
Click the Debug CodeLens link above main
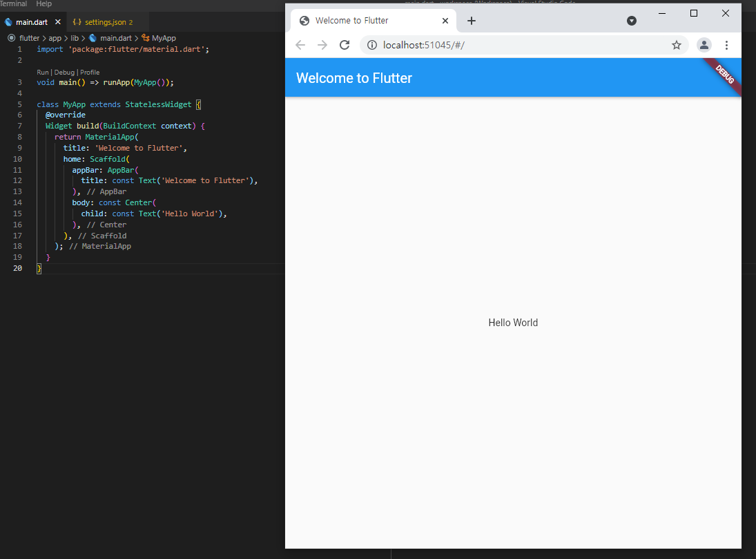coord(64,73)
